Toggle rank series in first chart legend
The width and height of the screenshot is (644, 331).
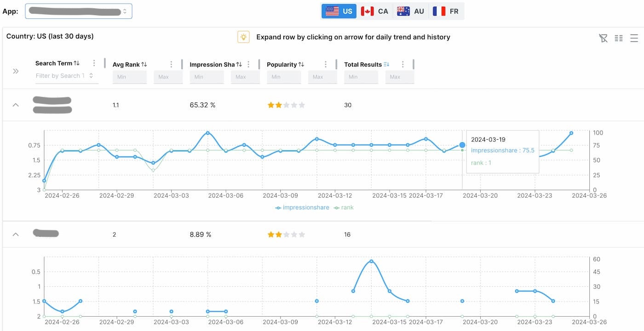point(344,208)
